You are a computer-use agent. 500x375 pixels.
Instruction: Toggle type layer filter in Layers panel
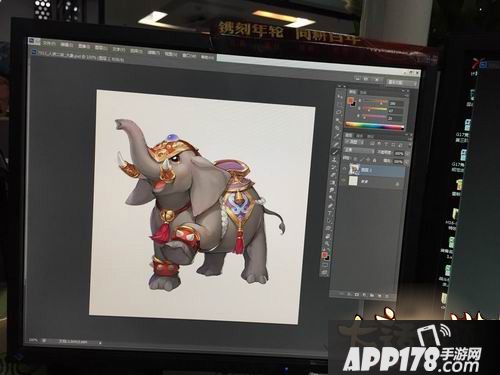[x=386, y=144]
